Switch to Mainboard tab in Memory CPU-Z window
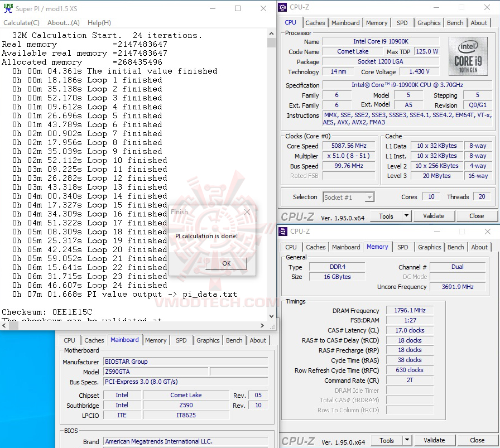Image resolution: width=500 pixels, height=448 pixels. 346,247
